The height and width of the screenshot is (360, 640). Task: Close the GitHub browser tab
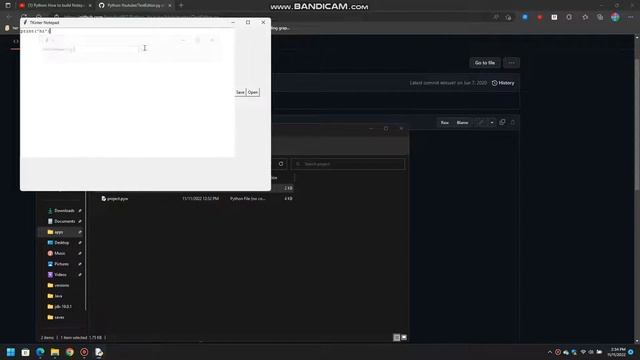[x=170, y=5]
